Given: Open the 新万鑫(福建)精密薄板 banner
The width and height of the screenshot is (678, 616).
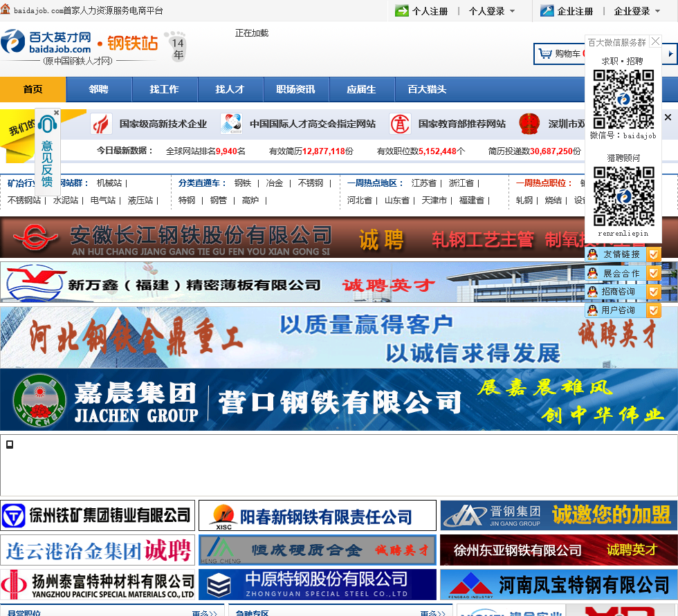Looking at the screenshot, I should (x=339, y=281).
